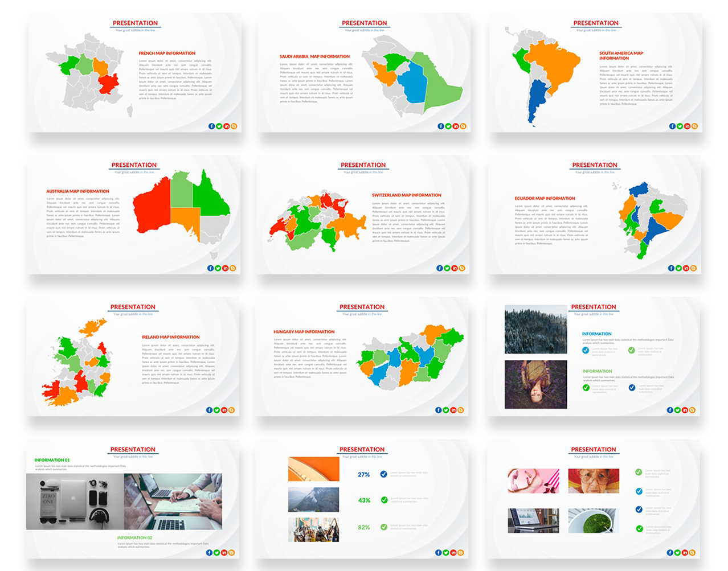This screenshot has height=571, width=728.
Task: Click Facebook icon on French map slide
Action: [212, 126]
